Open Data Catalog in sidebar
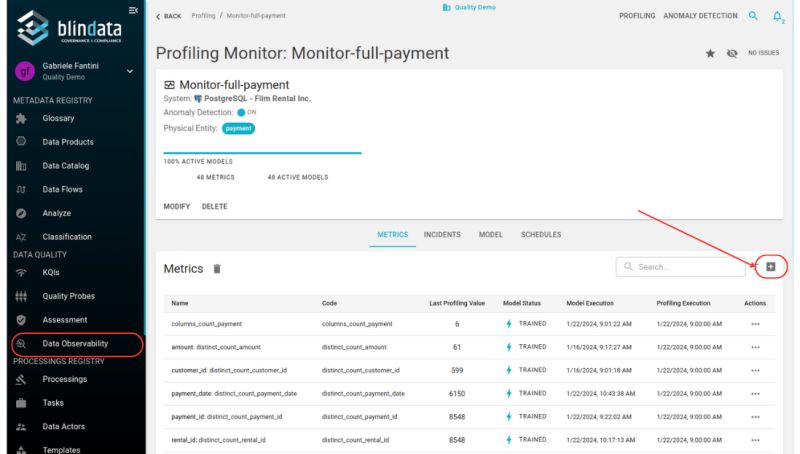The height and width of the screenshot is (454, 800). pos(66,166)
